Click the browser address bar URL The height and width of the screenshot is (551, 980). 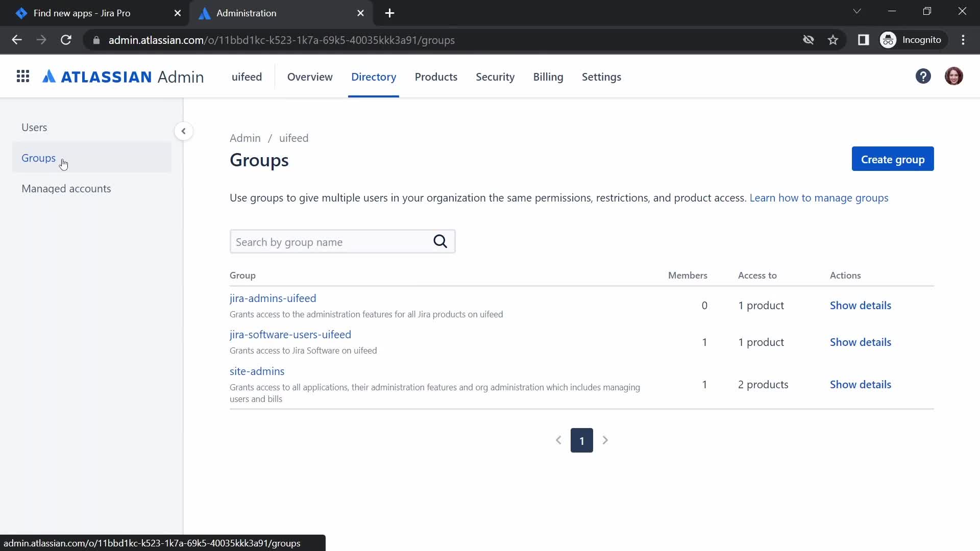click(x=281, y=40)
